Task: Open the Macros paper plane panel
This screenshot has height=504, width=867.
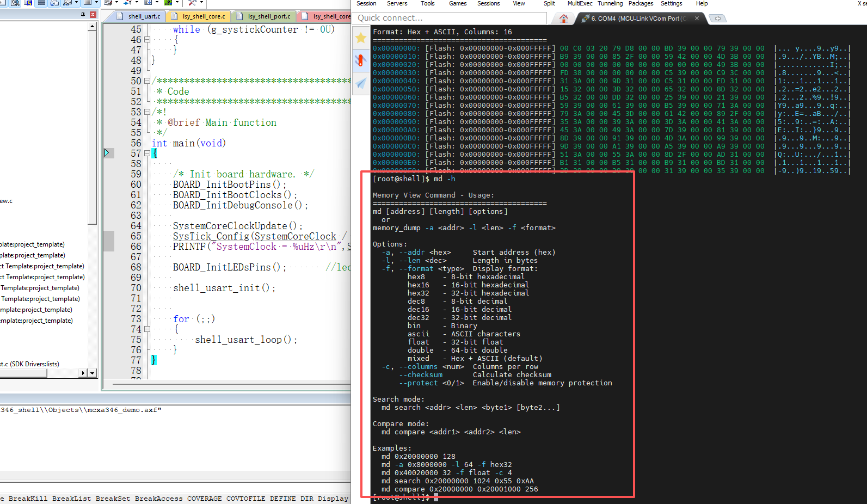Action: pos(360,83)
